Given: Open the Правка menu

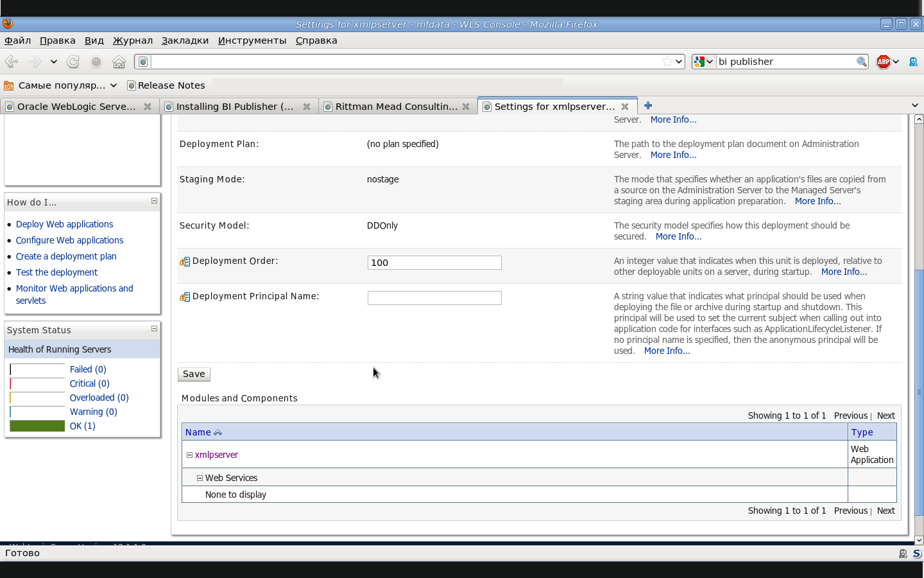Looking at the screenshot, I should click(58, 40).
